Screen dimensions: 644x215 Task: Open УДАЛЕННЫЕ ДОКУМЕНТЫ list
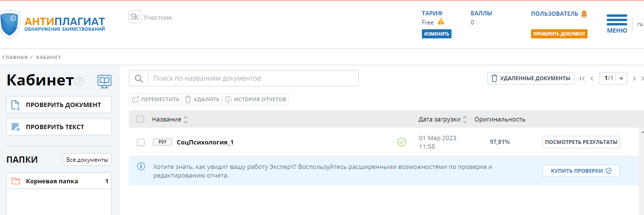[x=531, y=78]
